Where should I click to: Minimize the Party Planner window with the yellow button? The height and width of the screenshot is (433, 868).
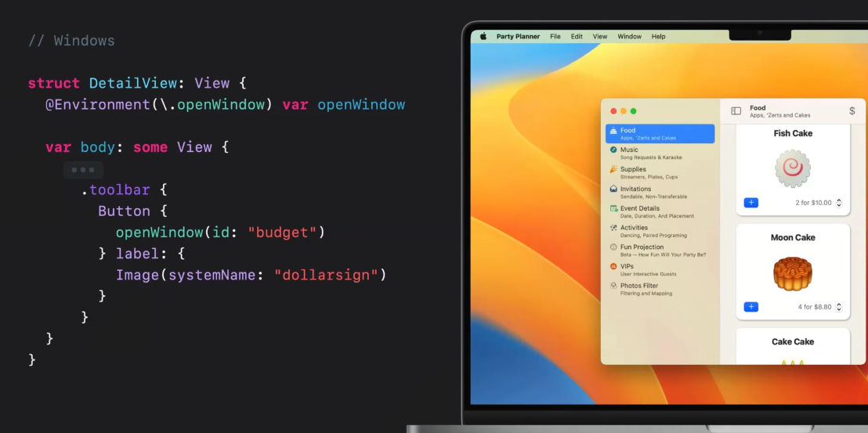(x=624, y=111)
